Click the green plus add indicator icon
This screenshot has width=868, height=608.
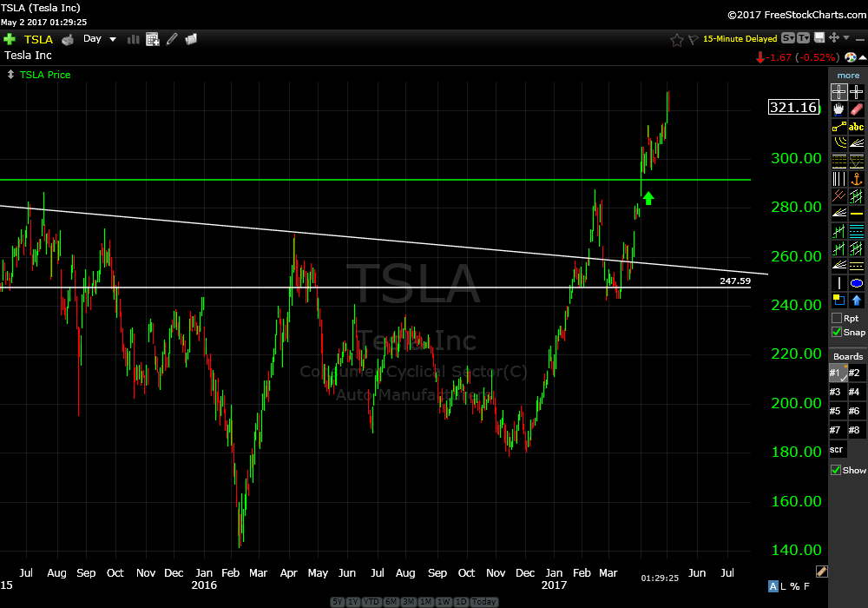point(10,39)
